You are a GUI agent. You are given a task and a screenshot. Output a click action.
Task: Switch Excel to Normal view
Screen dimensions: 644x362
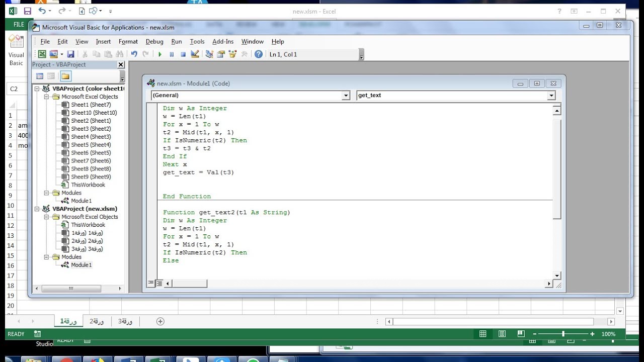point(483,334)
